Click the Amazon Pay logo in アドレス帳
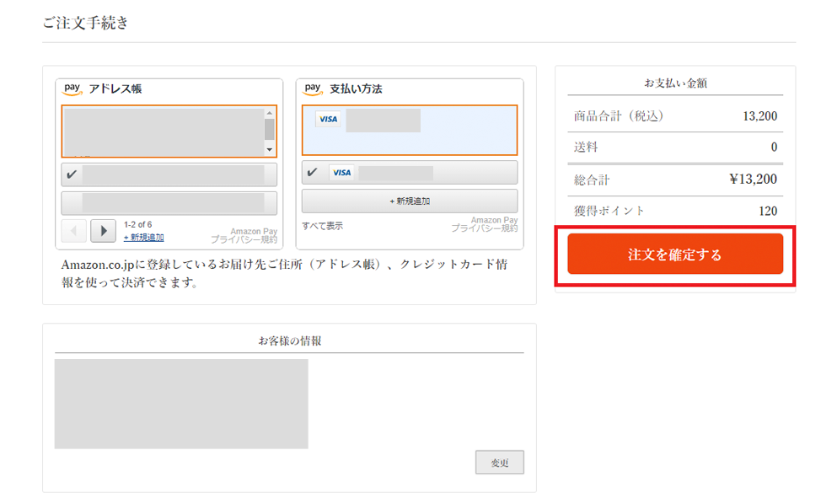837x504 pixels. pos(72,88)
